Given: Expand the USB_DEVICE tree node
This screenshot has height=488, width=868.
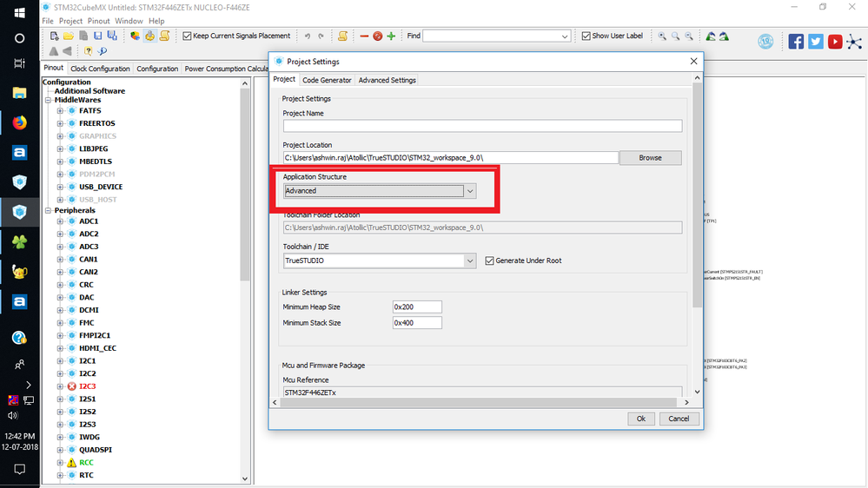Looking at the screenshot, I should (60, 187).
